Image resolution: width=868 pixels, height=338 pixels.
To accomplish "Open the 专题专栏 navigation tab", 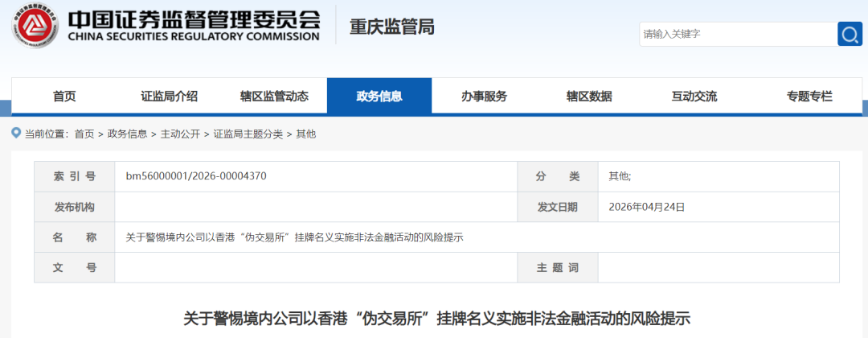I will pos(809,97).
